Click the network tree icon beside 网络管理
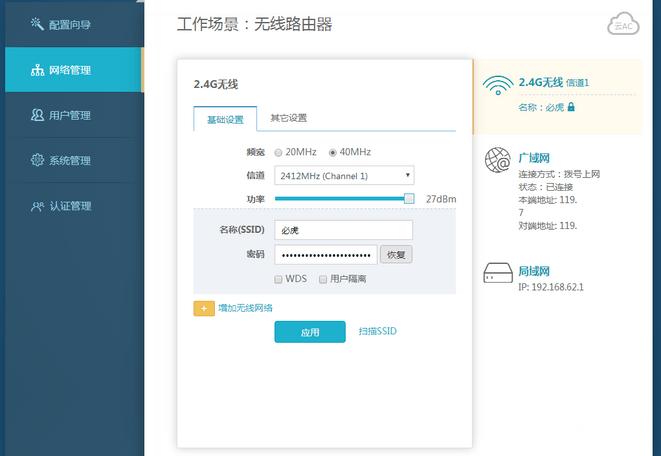This screenshot has width=661, height=456. pyautogui.click(x=38, y=70)
